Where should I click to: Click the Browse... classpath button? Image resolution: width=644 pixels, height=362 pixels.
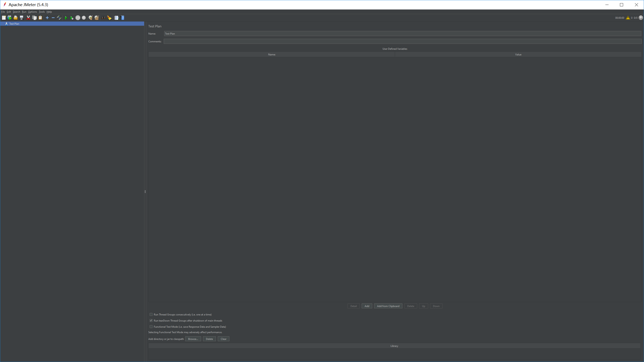click(x=193, y=339)
